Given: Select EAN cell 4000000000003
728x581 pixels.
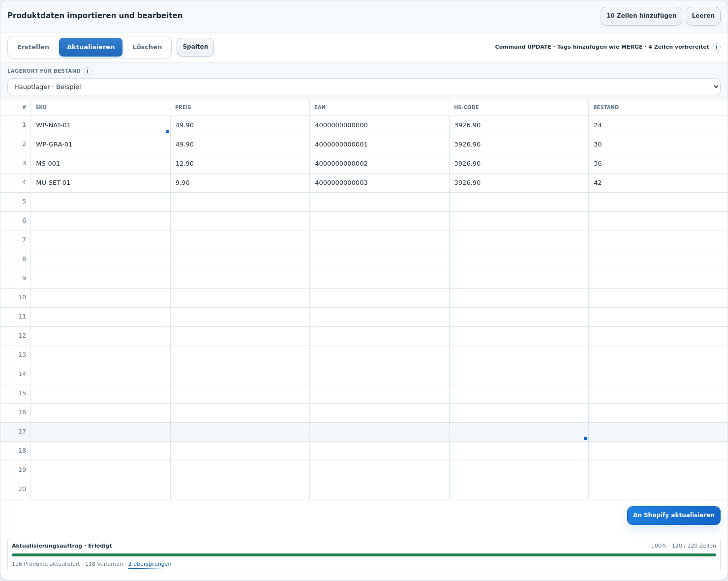Looking at the screenshot, I should click(379, 183).
